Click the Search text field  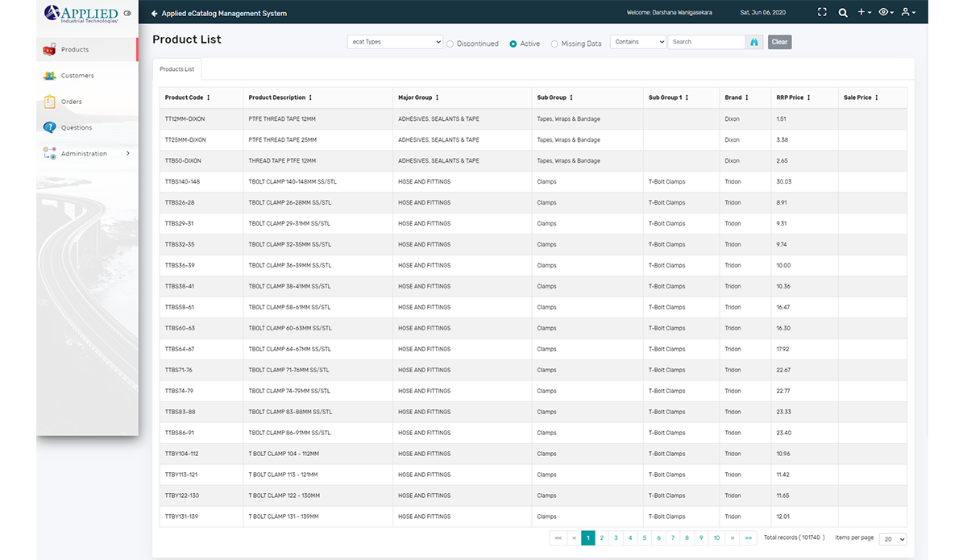pyautogui.click(x=706, y=42)
